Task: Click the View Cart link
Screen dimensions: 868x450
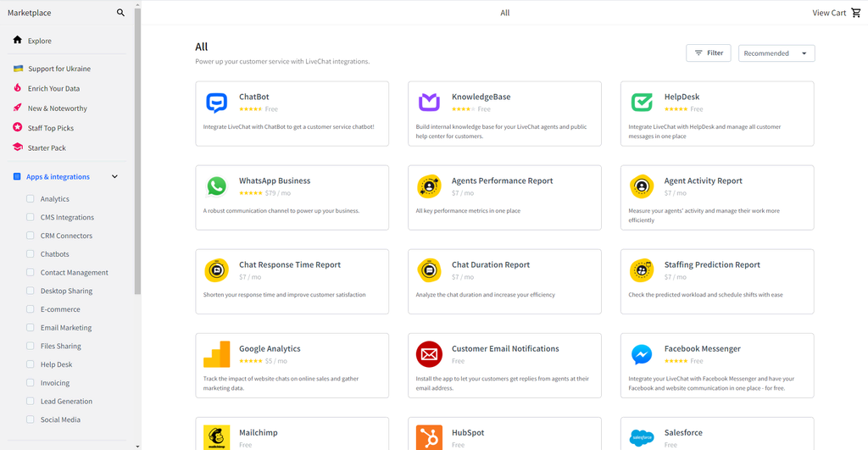Action: 829,13
